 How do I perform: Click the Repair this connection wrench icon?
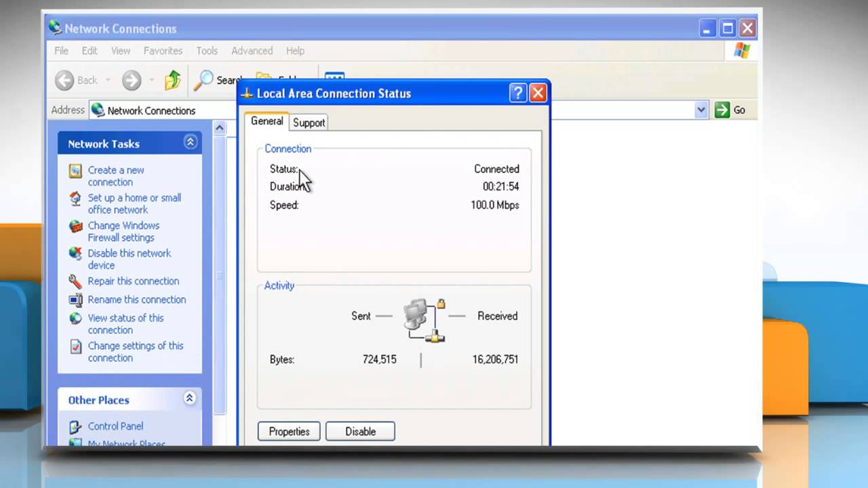(x=75, y=281)
